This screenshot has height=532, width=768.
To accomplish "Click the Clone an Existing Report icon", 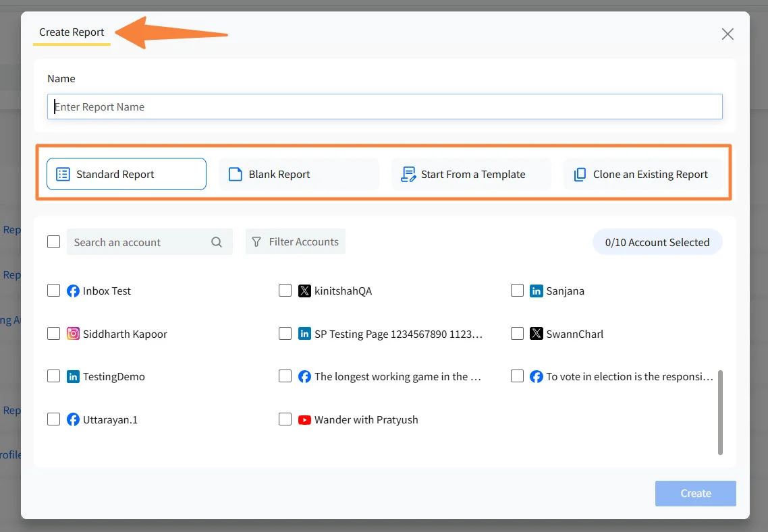I will click(x=580, y=174).
